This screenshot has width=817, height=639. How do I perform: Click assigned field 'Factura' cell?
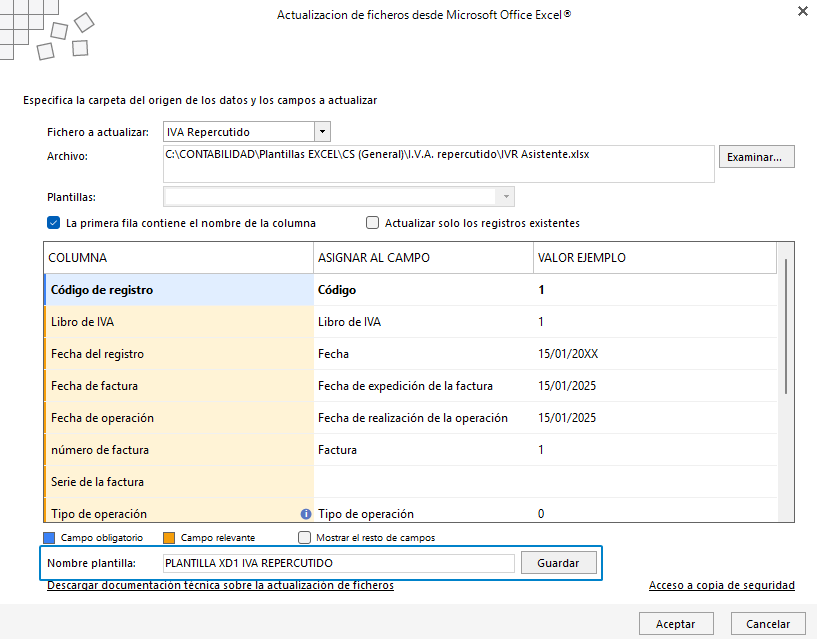click(423, 450)
